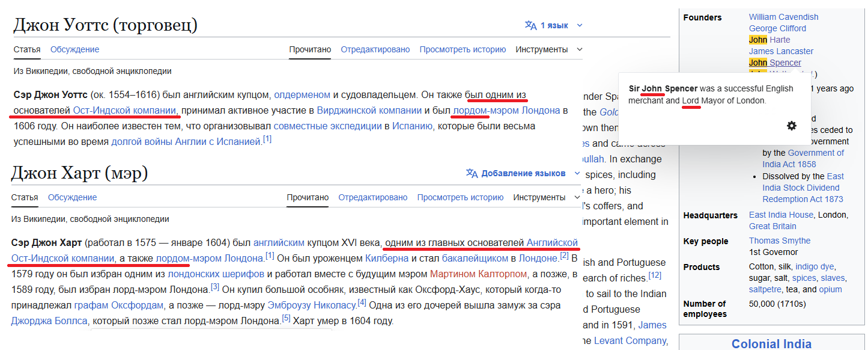The width and height of the screenshot is (868, 350).
Task: Open 'совместные экспедиции' link
Action: point(328,126)
